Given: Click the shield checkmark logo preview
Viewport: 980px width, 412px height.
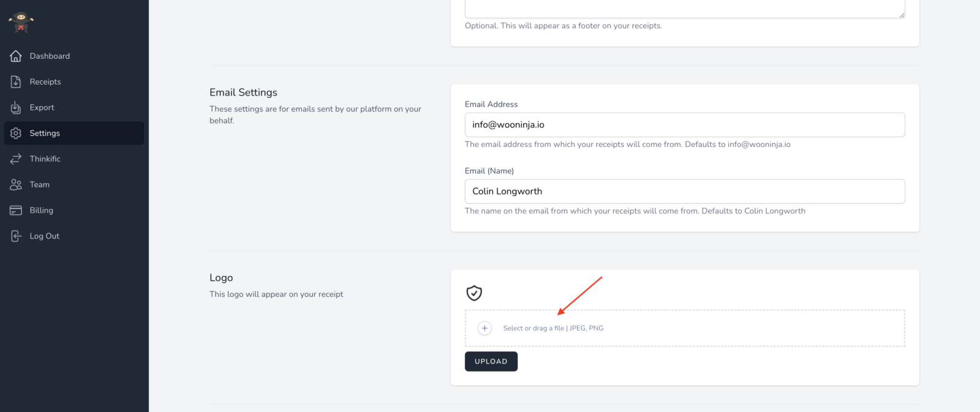Looking at the screenshot, I should [474, 293].
